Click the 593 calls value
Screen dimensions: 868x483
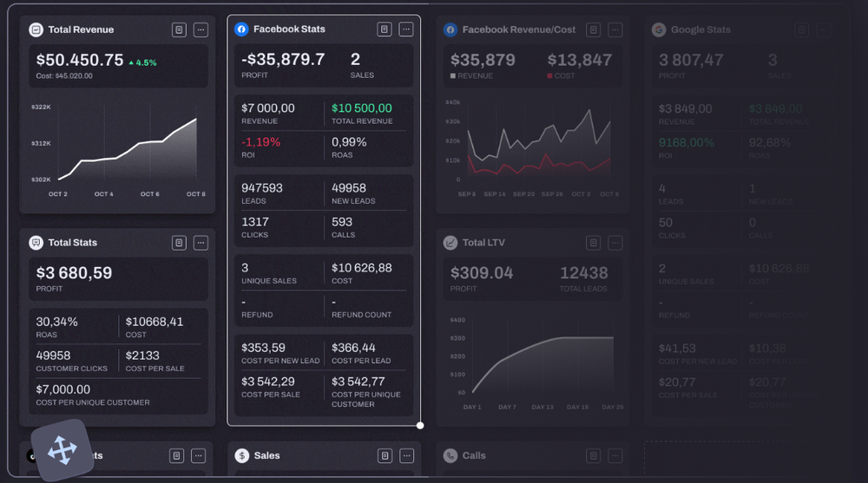pos(342,222)
